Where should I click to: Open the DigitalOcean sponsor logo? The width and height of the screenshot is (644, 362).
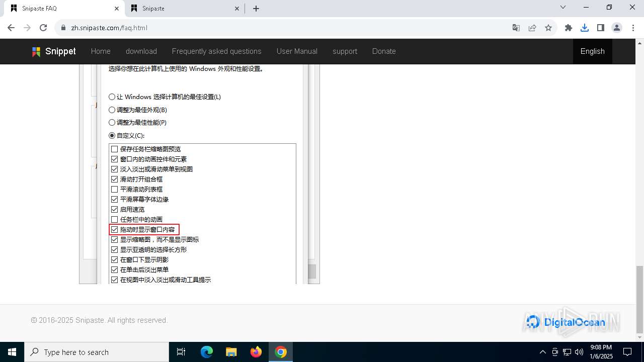566,322
